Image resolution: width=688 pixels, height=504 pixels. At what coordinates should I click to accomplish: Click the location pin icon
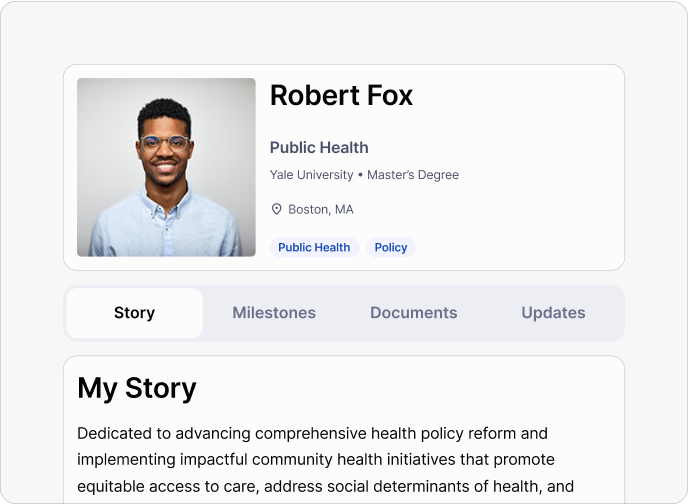277,209
